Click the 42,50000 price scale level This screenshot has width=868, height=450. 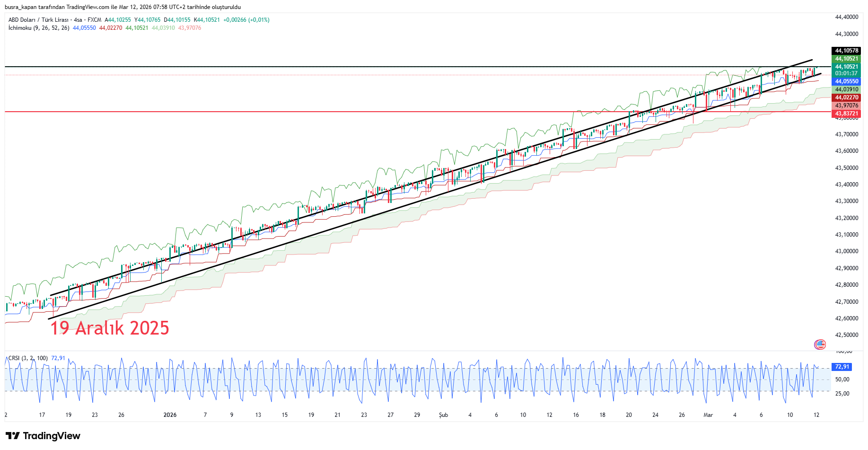pyautogui.click(x=846, y=335)
